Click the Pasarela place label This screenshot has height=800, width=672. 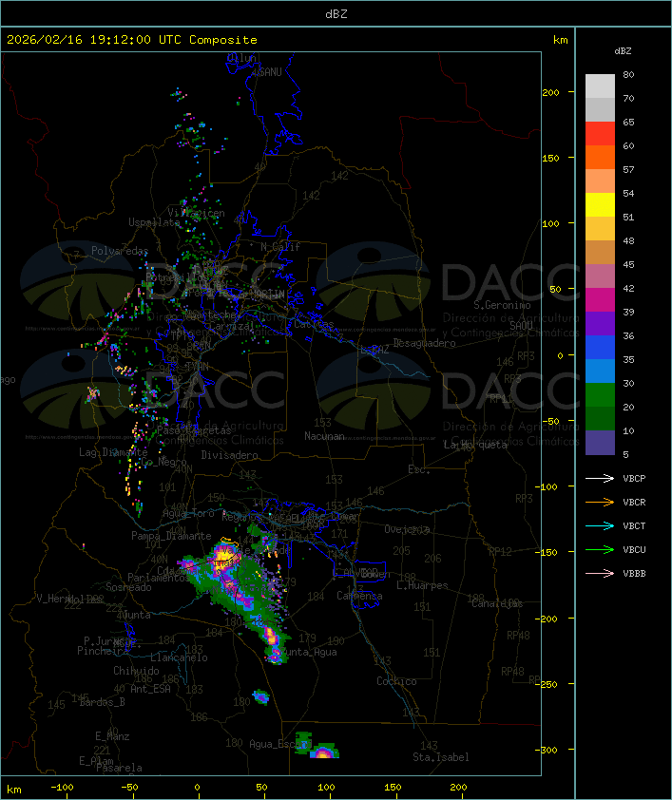tap(119, 768)
